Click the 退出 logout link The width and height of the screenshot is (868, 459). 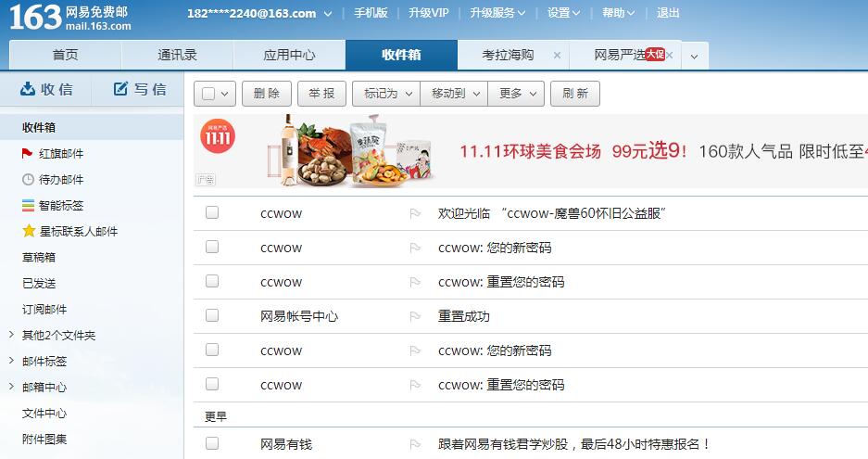coord(668,13)
